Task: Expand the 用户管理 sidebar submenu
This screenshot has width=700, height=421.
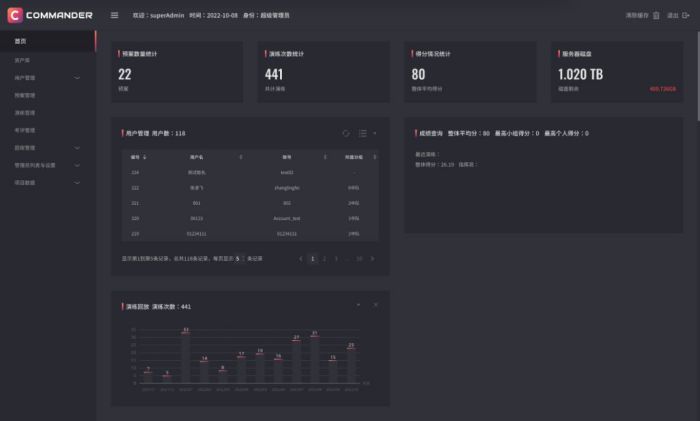Action: coord(78,77)
